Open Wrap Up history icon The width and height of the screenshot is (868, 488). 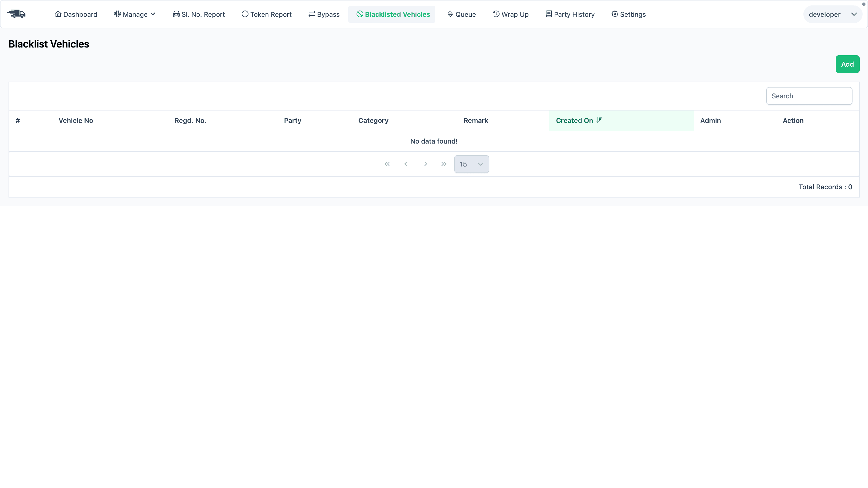tap(496, 14)
